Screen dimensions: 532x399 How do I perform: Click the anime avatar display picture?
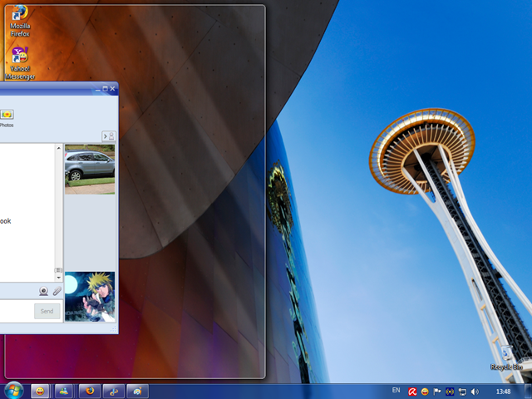[x=90, y=297]
